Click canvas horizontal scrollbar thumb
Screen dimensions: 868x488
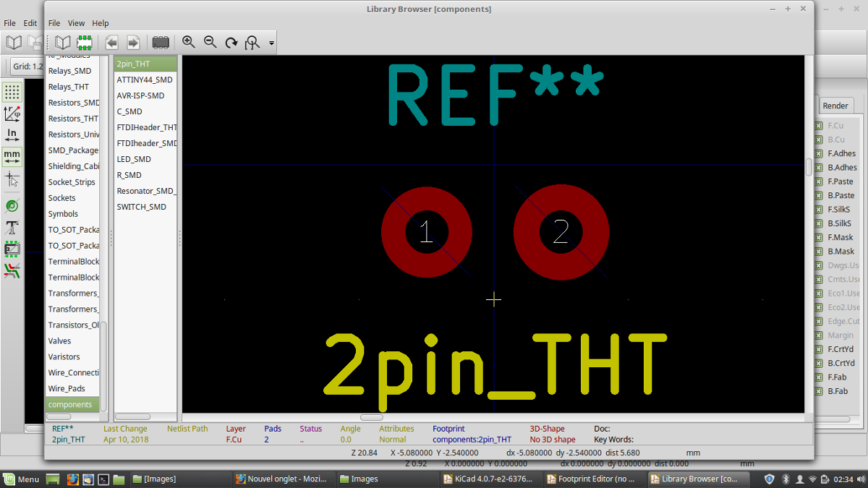372,417
